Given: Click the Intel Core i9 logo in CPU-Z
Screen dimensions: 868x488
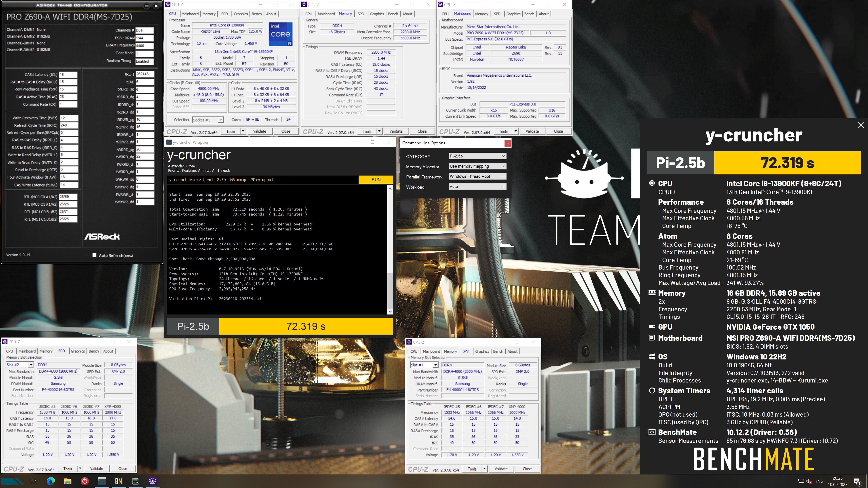Looking at the screenshot, I should pyautogui.click(x=281, y=34).
